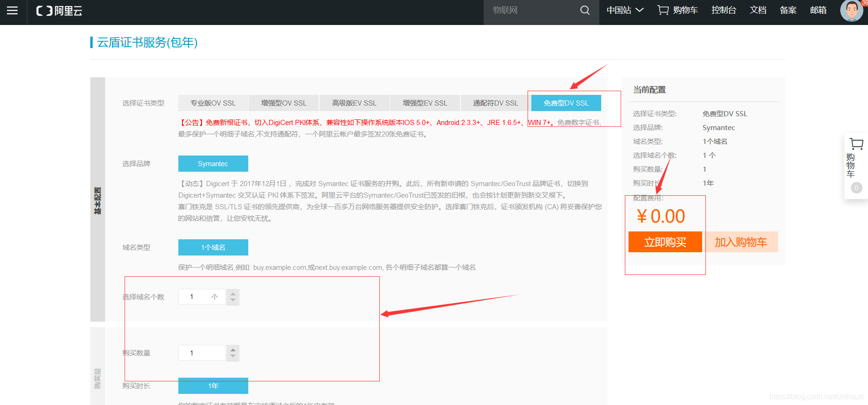
Task: Select 免费型DV SSL certificate type
Action: (566, 103)
